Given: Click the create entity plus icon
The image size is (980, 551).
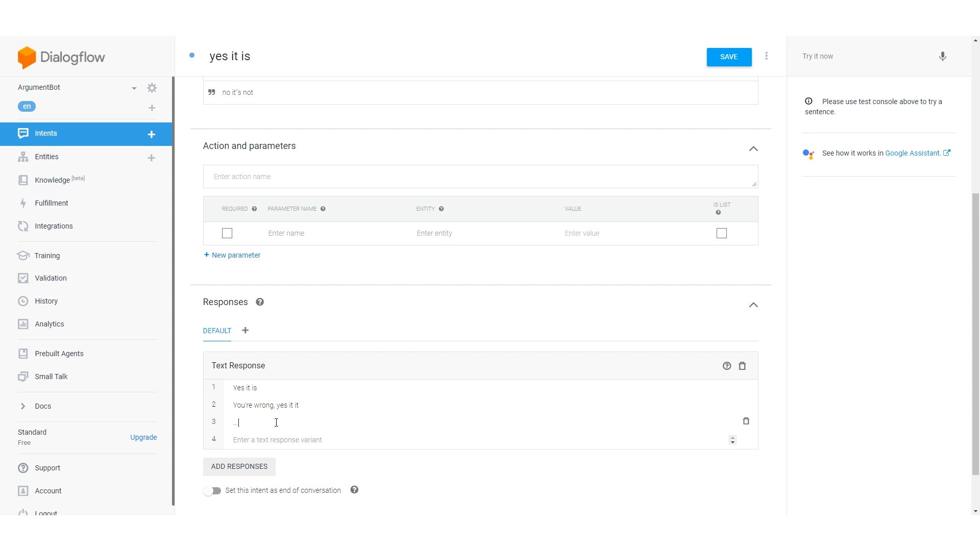Looking at the screenshot, I should click(152, 158).
